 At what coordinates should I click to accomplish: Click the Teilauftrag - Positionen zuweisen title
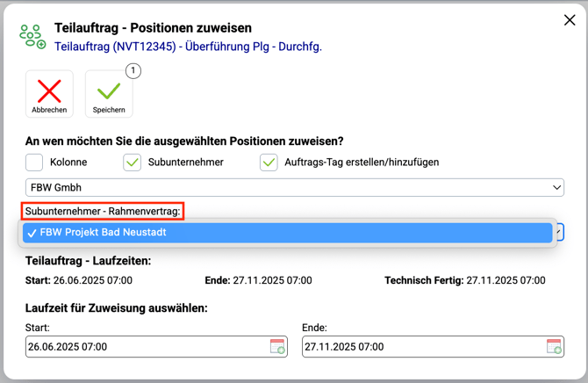(153, 28)
